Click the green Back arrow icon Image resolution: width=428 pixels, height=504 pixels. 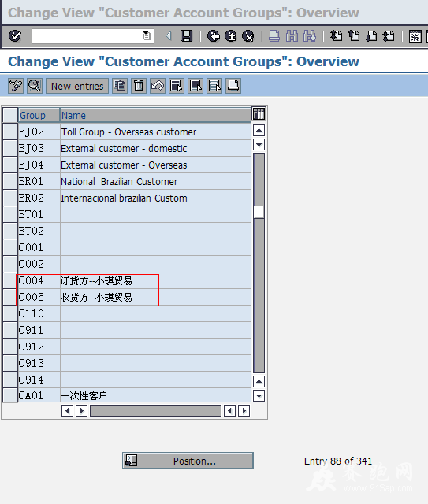(x=214, y=36)
